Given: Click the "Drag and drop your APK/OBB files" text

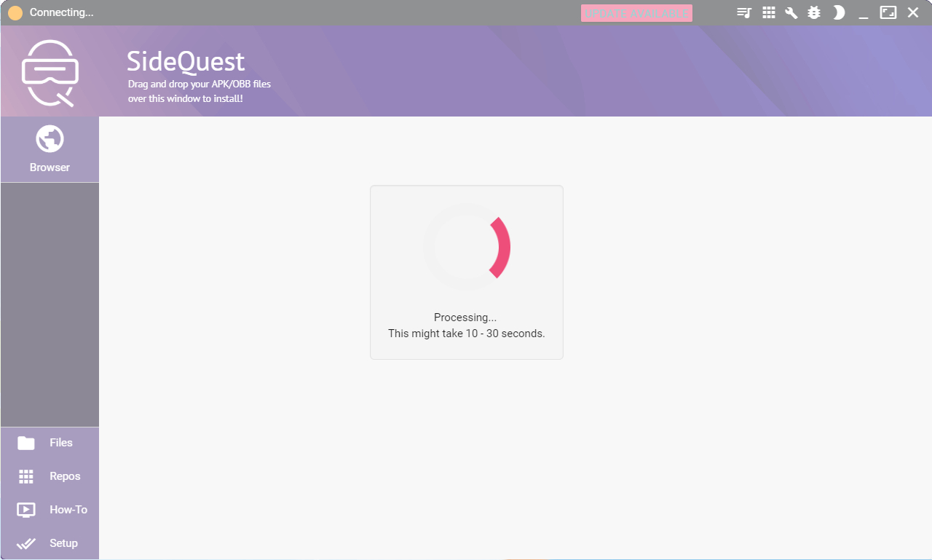Looking at the screenshot, I should coord(200,84).
